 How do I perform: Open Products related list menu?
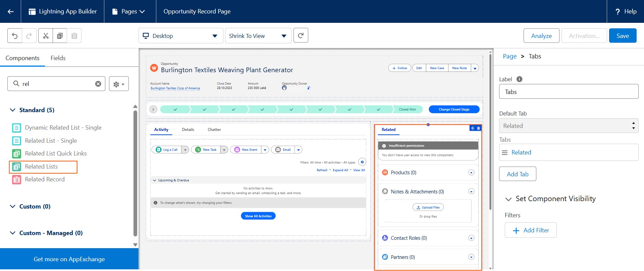tap(471, 172)
